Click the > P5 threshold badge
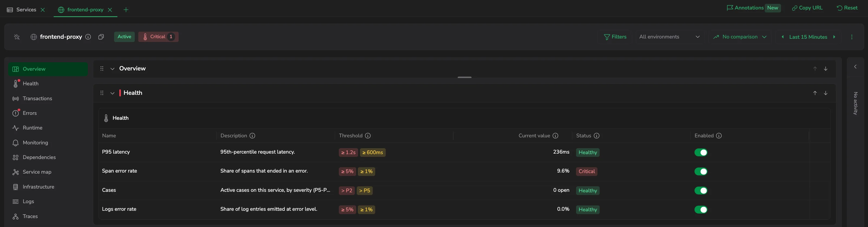 [365, 191]
